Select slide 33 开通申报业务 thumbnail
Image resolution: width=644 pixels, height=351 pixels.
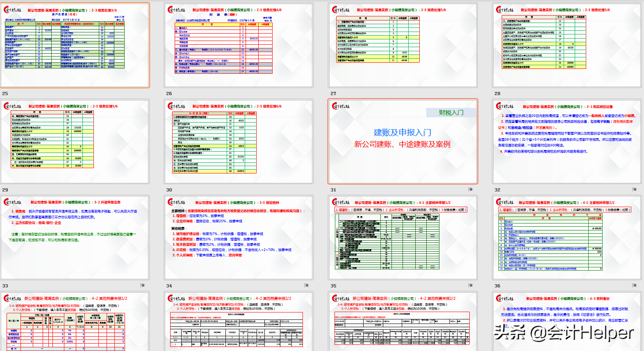point(75,238)
